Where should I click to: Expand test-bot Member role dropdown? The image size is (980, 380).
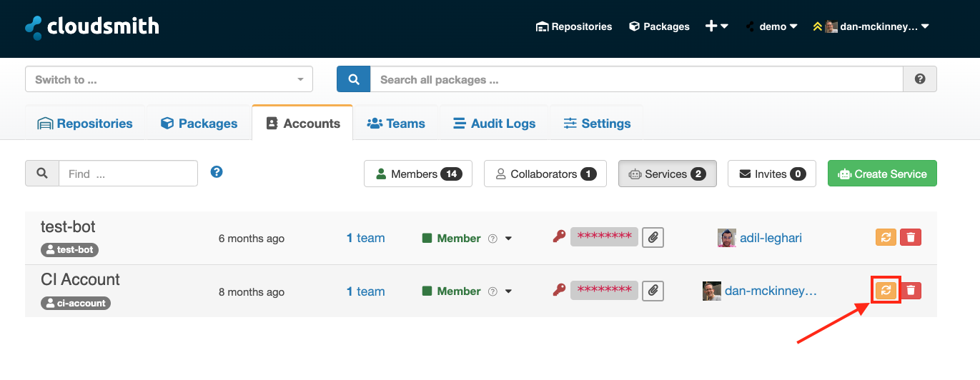509,239
